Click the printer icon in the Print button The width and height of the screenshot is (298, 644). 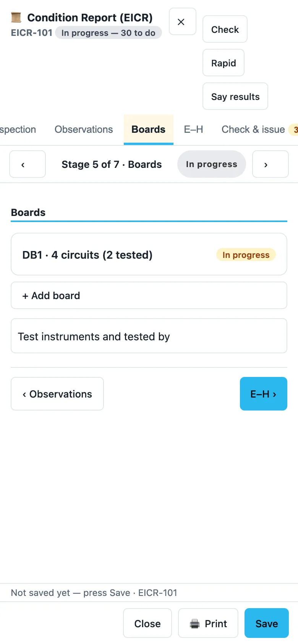click(195, 624)
